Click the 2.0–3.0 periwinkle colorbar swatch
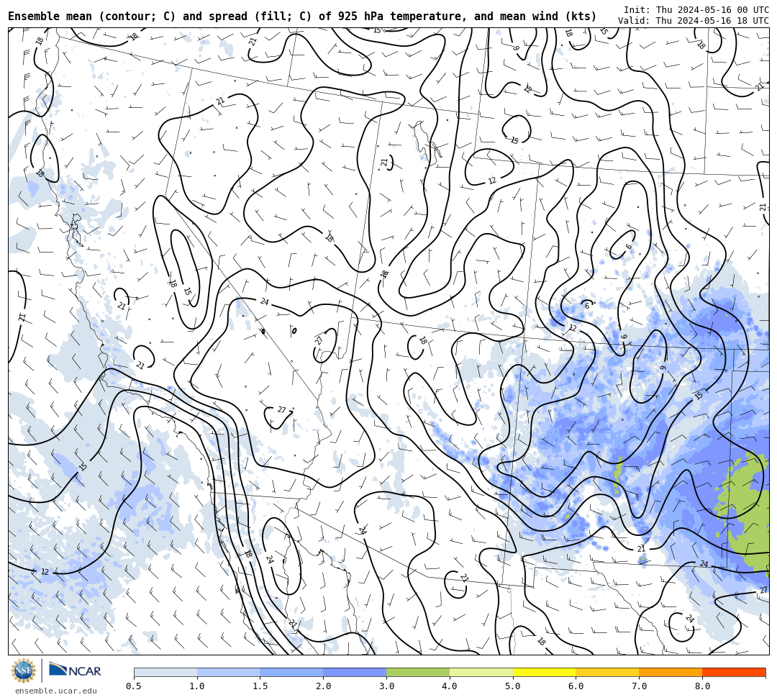777x700 pixels. 355,672
